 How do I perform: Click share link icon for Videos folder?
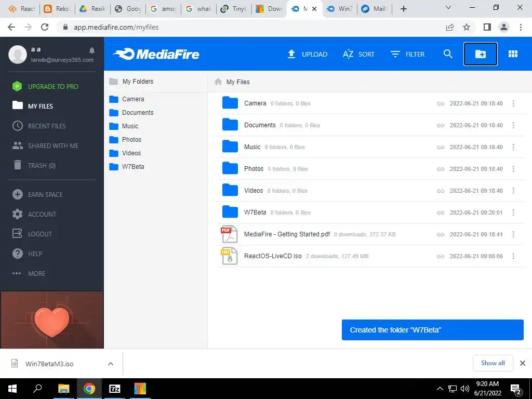pyautogui.click(x=441, y=191)
